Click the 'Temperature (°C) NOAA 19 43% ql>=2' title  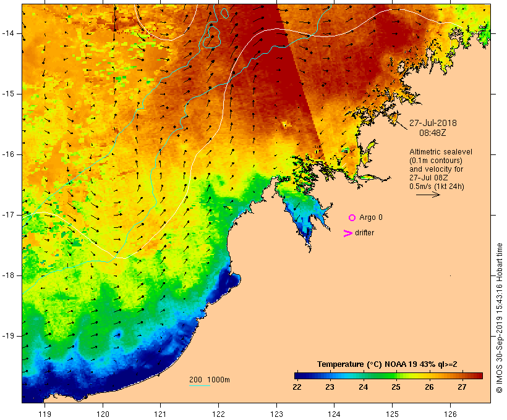click(387, 364)
